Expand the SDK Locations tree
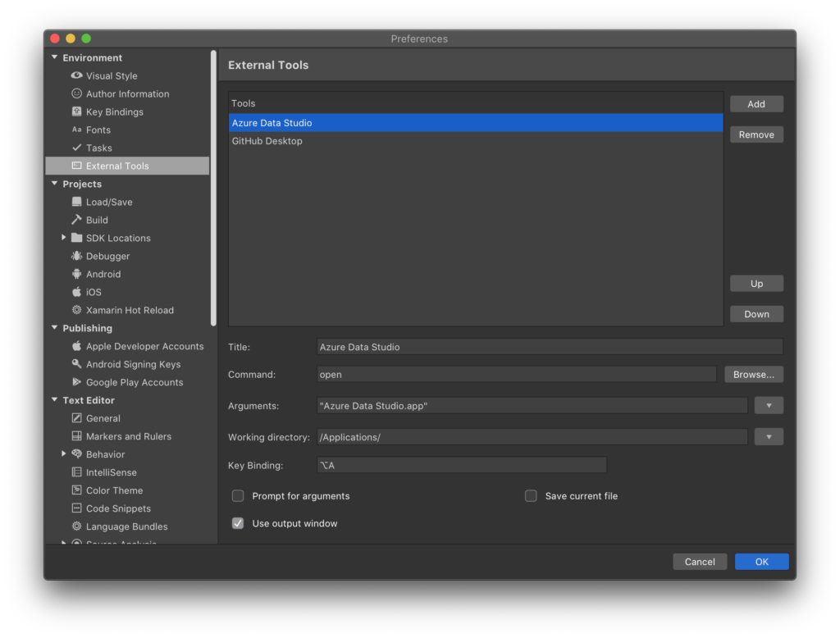The height and width of the screenshot is (638, 840). point(66,238)
